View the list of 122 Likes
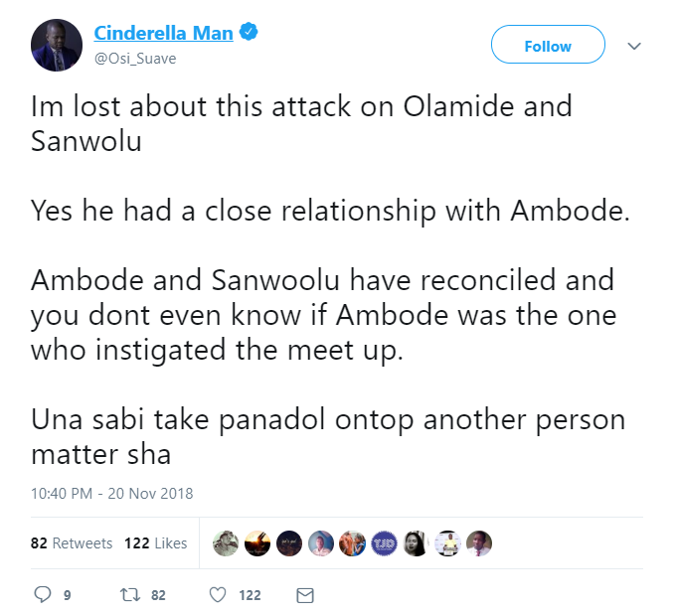Image resolution: width=677 pixels, height=616 pixels. 155,543
